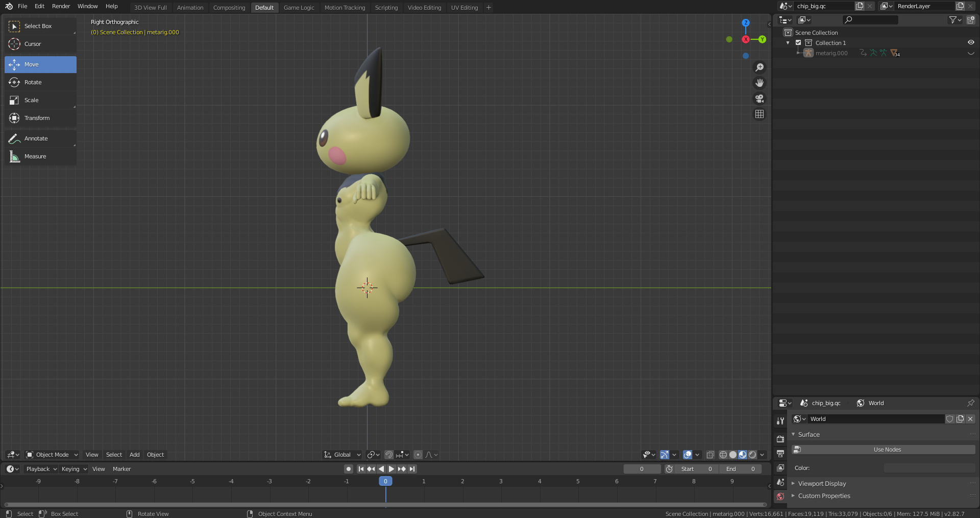Click the timeline playhead at frame 0

tap(385, 481)
